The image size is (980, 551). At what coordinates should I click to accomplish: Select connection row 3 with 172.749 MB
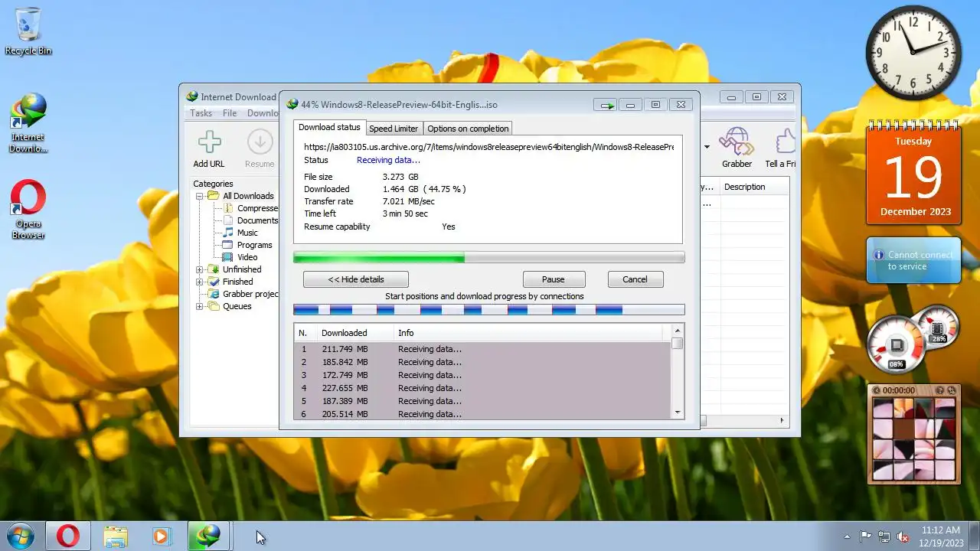coord(482,375)
